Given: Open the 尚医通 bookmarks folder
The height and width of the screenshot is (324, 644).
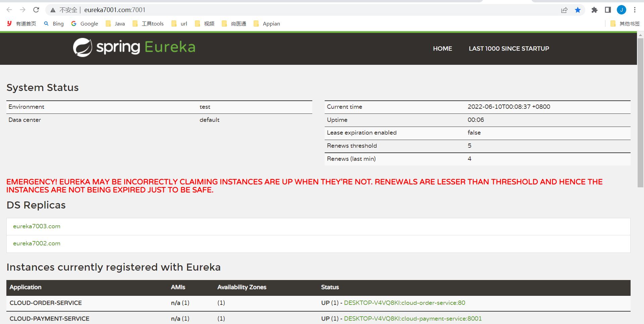Looking at the screenshot, I should tap(234, 24).
